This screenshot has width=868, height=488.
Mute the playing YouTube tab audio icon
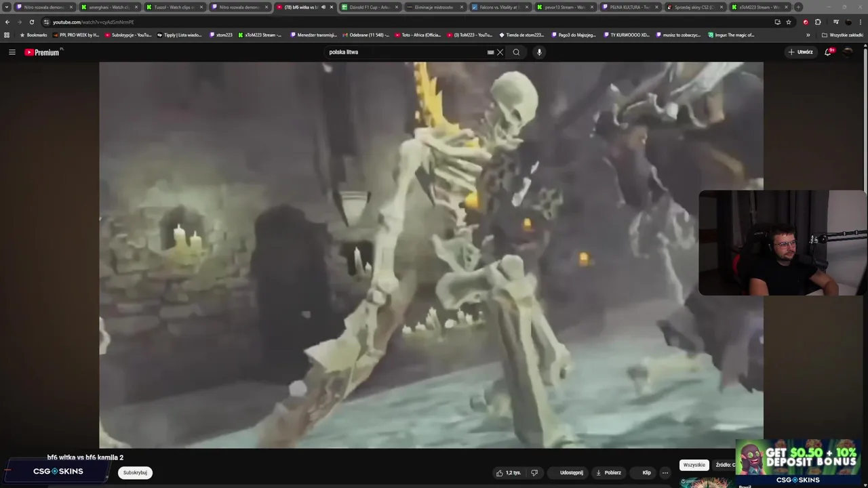pos(323,7)
